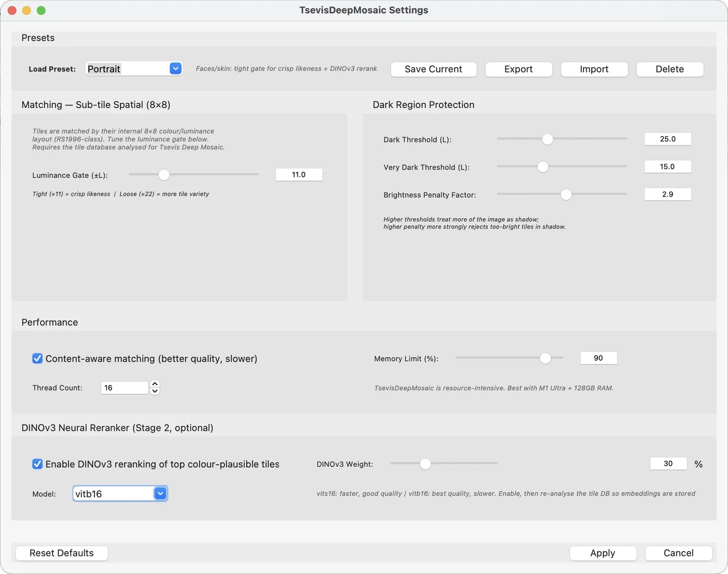This screenshot has height=574, width=728.
Task: Toggle Content-aware matching checkbox
Action: click(37, 358)
